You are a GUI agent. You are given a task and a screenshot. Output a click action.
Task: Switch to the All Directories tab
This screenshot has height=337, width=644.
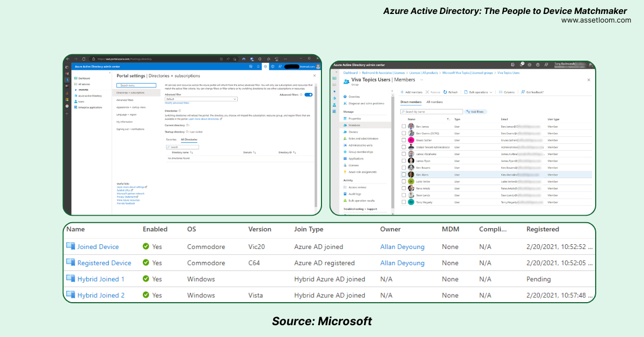(189, 140)
